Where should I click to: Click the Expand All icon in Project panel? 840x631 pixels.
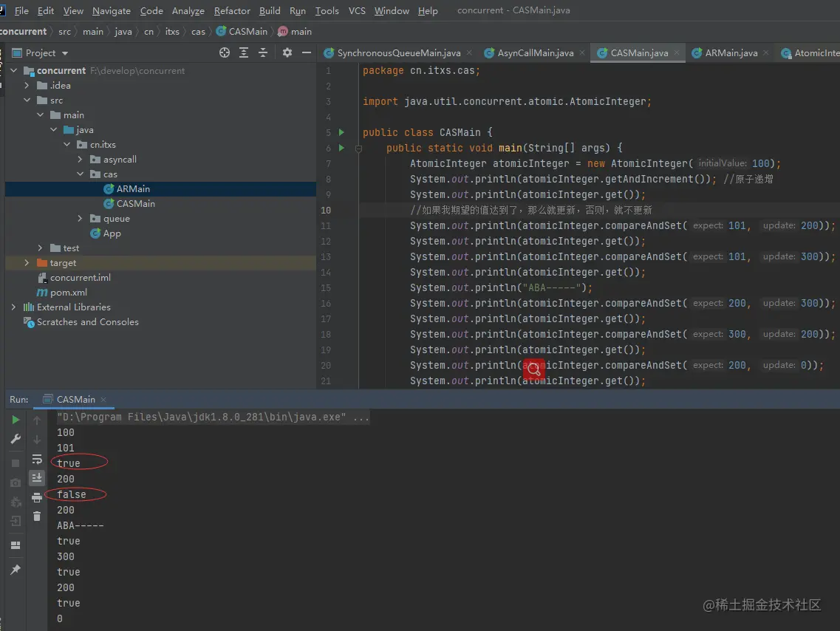[x=244, y=52]
